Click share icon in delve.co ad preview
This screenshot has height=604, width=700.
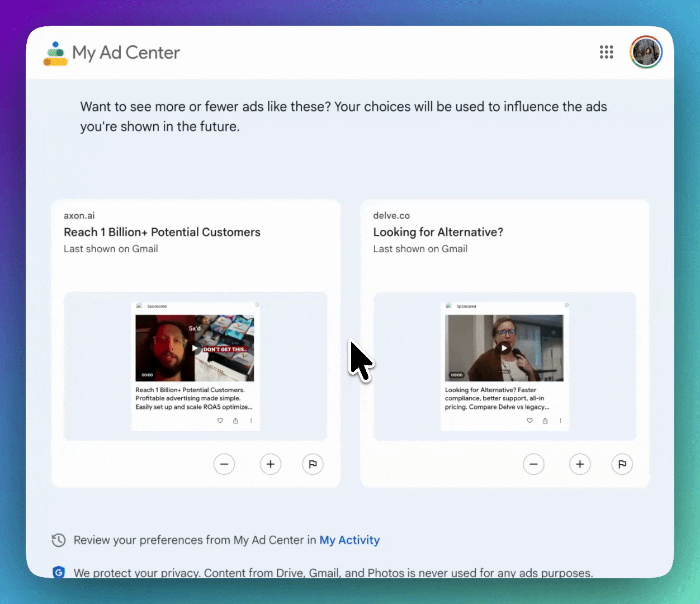pos(545,421)
